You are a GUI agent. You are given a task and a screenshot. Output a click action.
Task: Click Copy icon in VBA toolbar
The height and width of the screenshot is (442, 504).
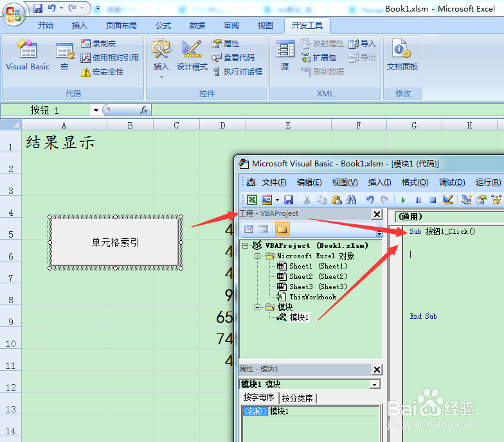tap(321, 200)
